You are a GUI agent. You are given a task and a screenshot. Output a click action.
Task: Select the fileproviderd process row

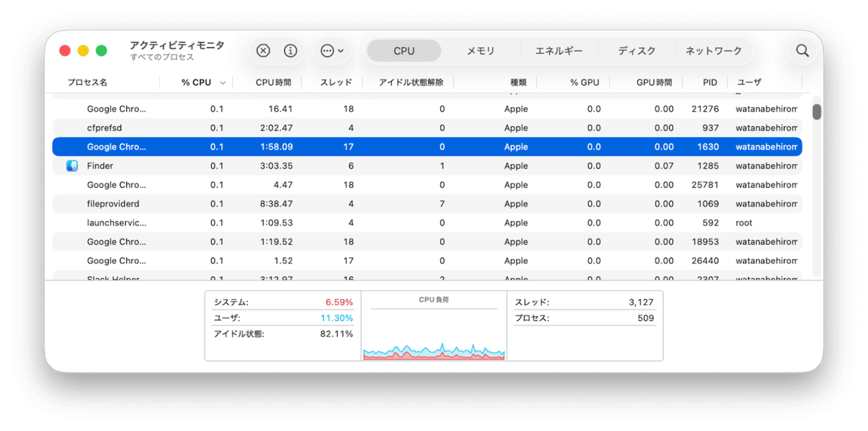pos(427,203)
